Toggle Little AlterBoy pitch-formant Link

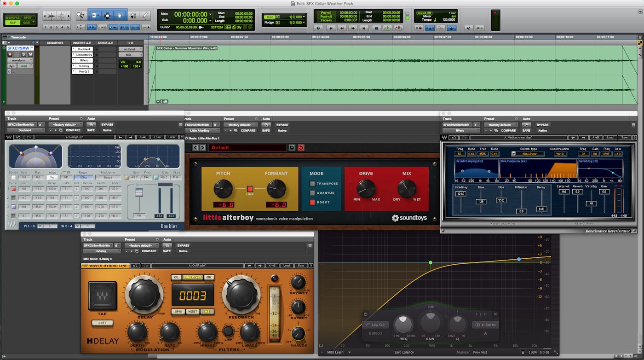tap(251, 189)
